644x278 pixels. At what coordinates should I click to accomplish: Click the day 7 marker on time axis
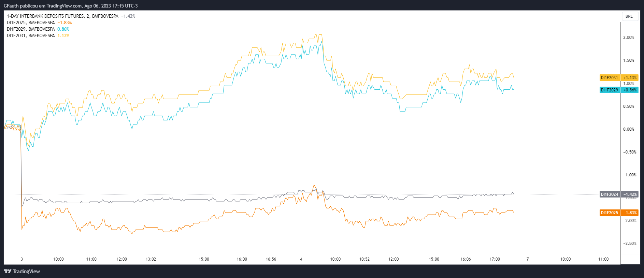coord(528,259)
